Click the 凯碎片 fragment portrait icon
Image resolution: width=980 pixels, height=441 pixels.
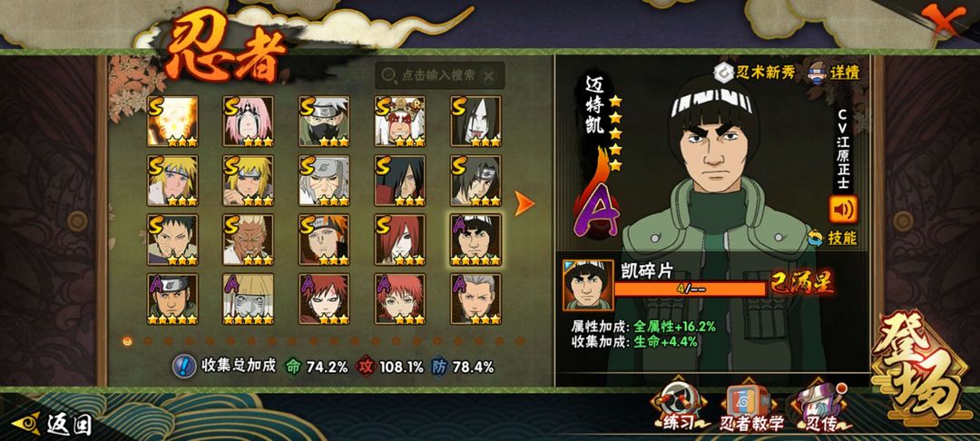588,286
